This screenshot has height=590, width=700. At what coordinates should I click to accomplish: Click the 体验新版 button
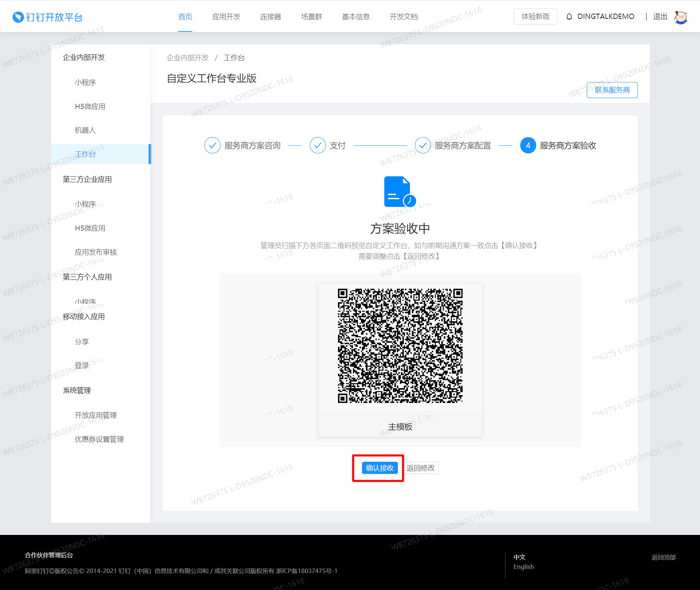535,17
